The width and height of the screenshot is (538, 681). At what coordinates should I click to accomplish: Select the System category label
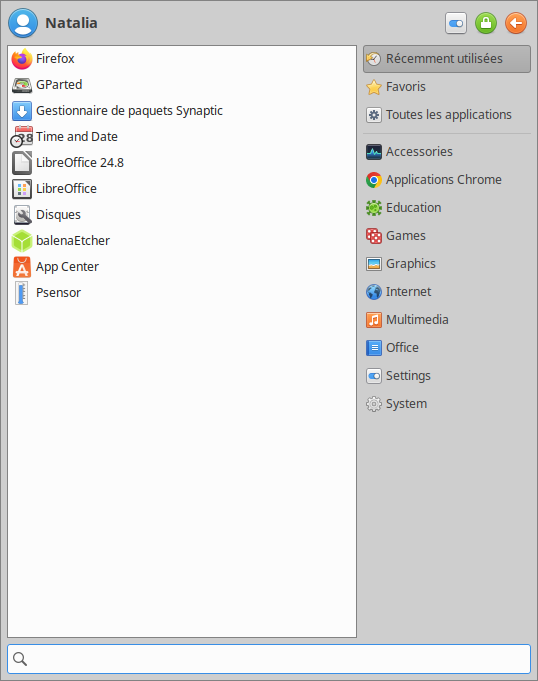pos(406,404)
